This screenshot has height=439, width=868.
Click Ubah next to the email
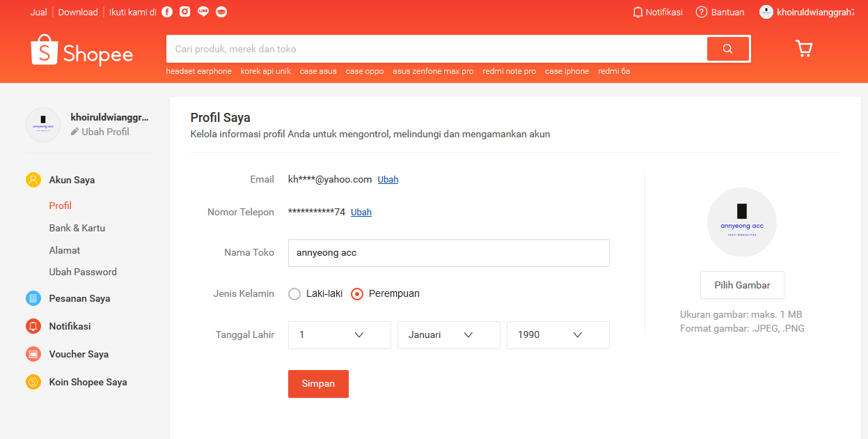388,179
